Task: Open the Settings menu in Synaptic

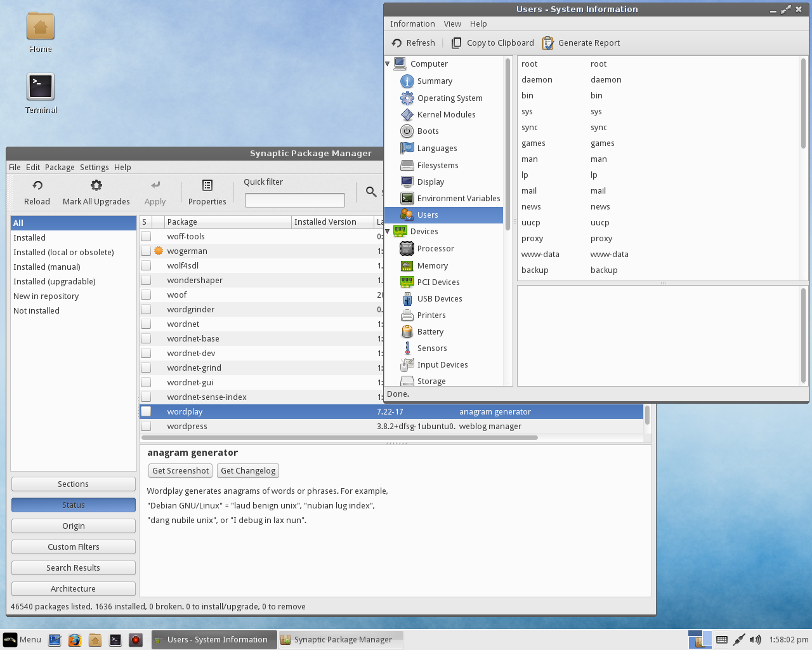Action: [95, 168]
